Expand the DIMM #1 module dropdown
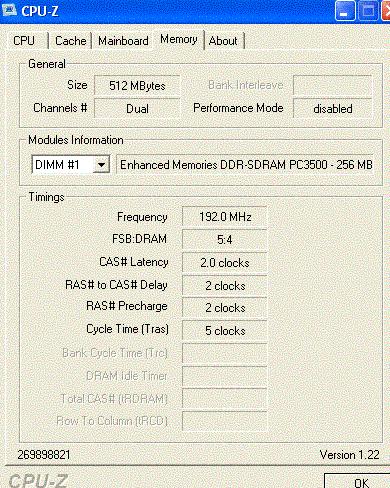The width and height of the screenshot is (390, 488). point(101,165)
